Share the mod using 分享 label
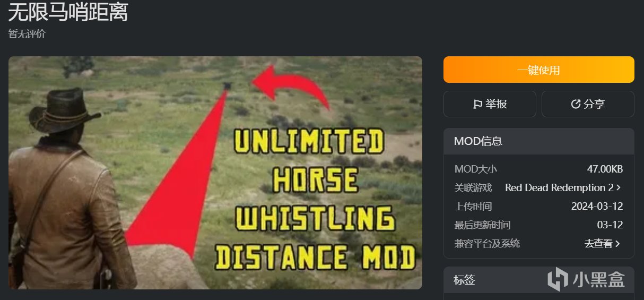The height and width of the screenshot is (300, 644). 594,104
